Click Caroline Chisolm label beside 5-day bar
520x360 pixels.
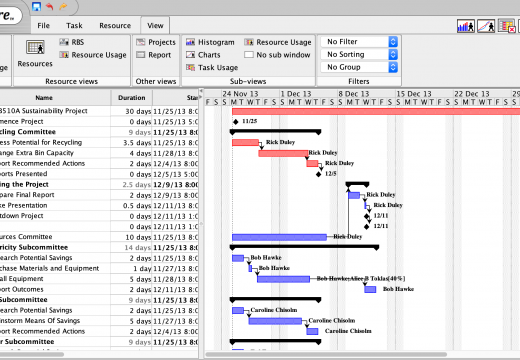tap(332, 321)
